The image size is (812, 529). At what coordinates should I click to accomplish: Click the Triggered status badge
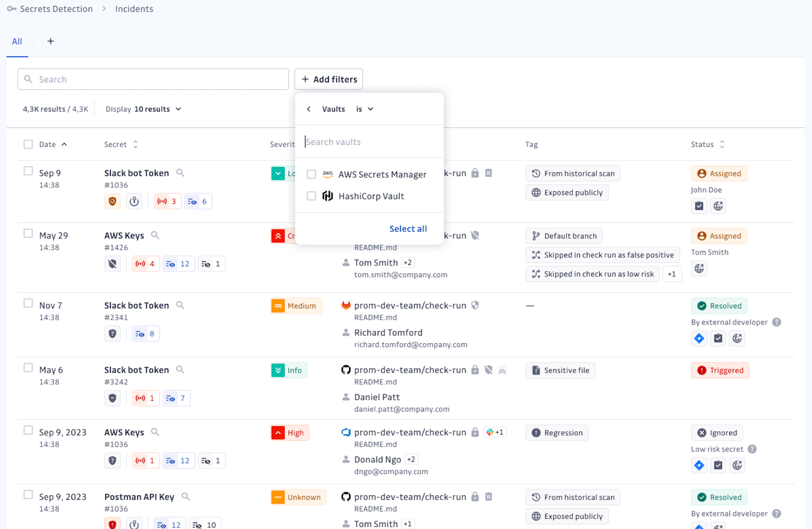click(720, 370)
